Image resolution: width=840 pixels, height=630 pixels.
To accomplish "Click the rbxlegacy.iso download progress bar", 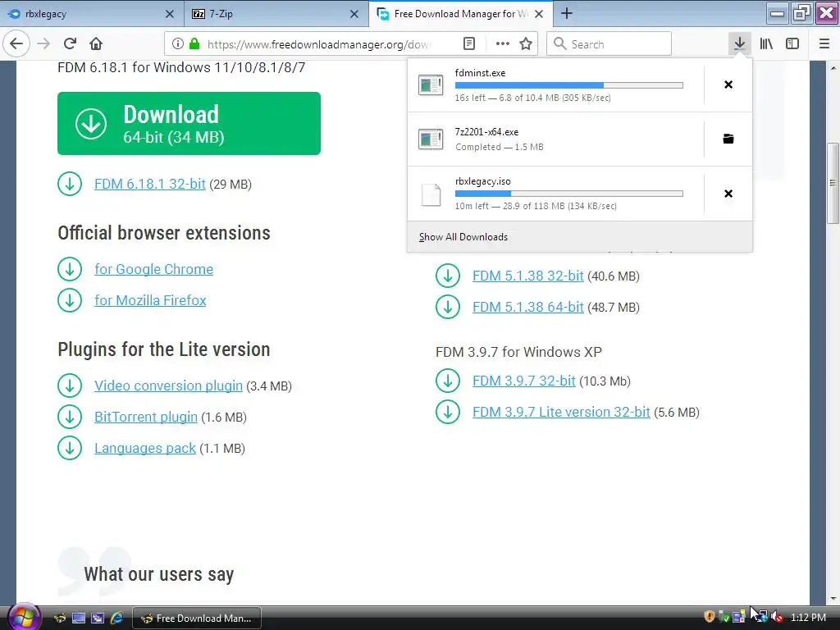I will pyautogui.click(x=569, y=194).
